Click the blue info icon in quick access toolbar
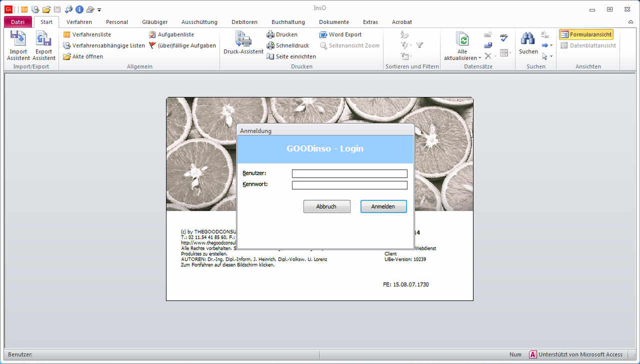 (79, 9)
